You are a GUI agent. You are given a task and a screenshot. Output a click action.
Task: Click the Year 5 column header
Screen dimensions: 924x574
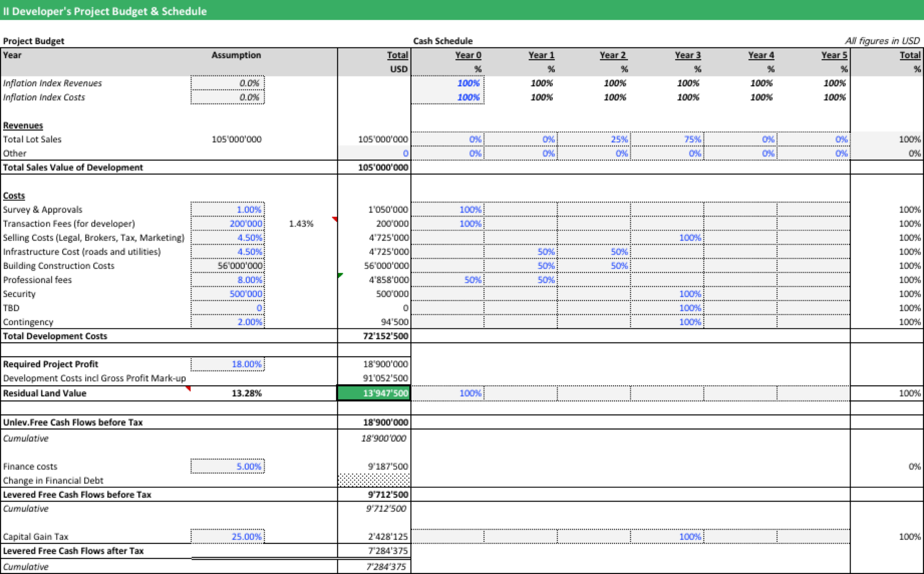(834, 55)
